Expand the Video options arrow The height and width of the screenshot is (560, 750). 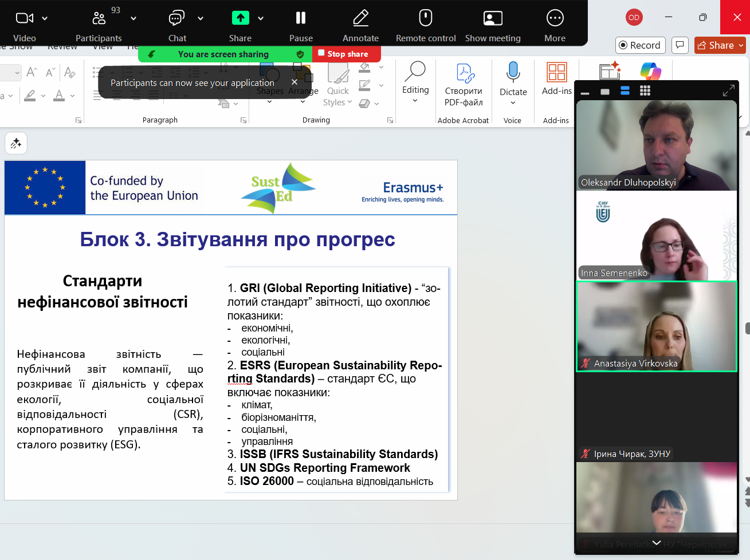click(45, 19)
